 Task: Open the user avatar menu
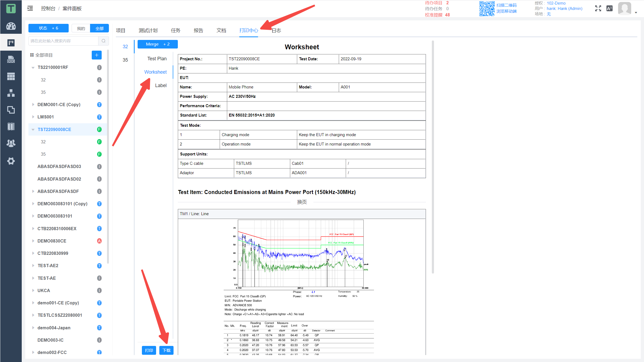tap(625, 8)
